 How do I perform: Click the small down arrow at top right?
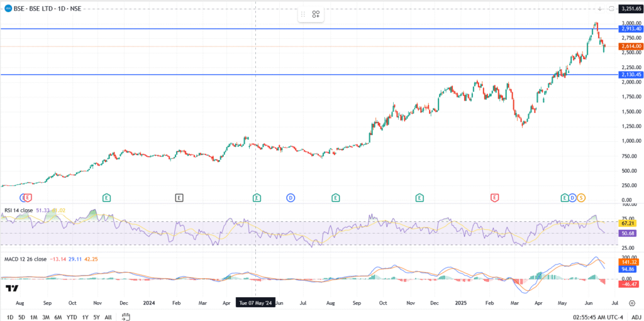[600, 9]
